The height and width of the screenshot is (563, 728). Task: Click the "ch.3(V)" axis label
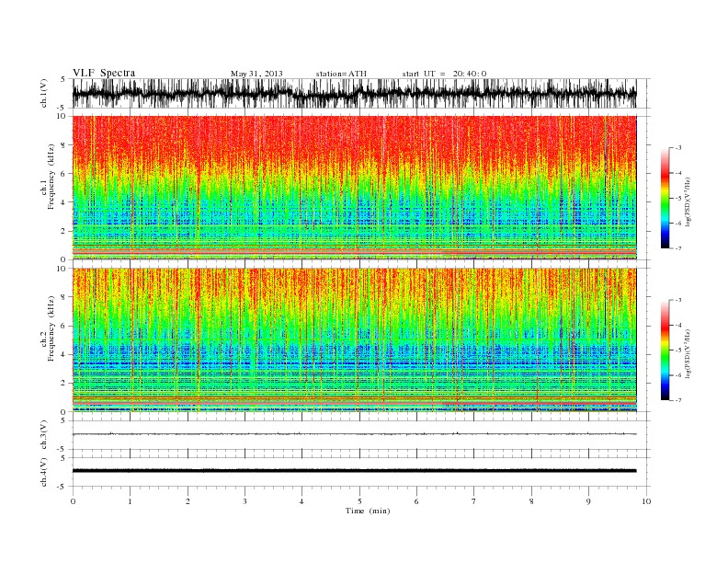pyautogui.click(x=43, y=435)
